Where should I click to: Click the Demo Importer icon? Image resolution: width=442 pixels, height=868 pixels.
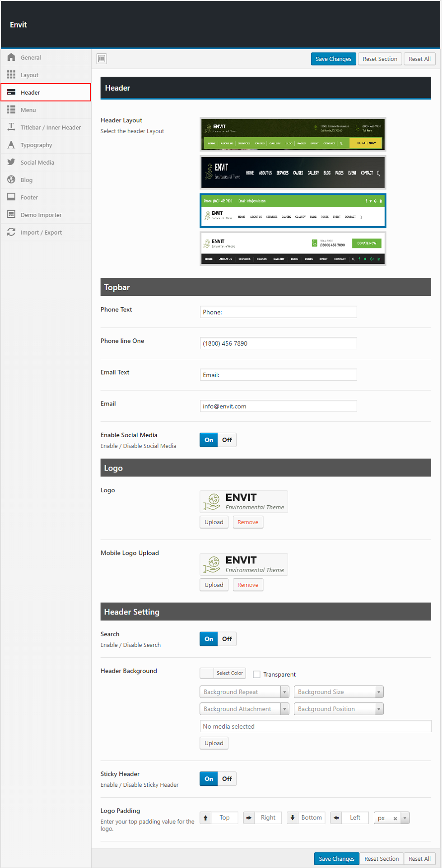pos(11,215)
